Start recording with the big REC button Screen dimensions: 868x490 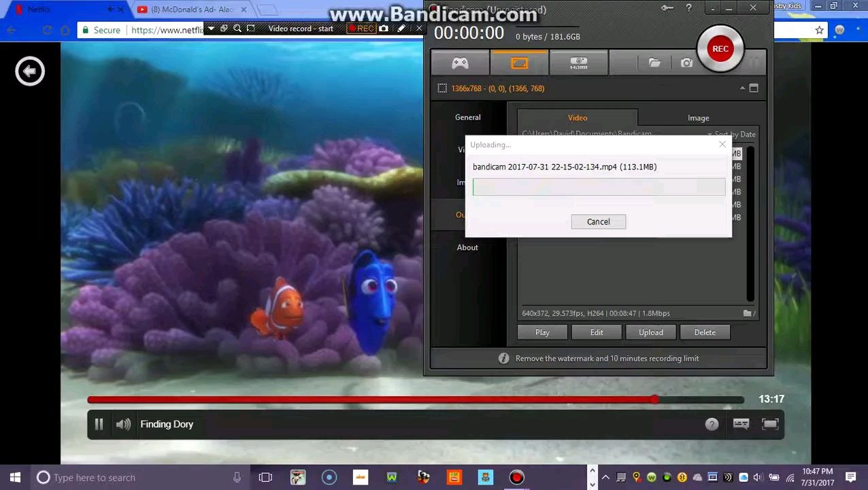(x=720, y=48)
